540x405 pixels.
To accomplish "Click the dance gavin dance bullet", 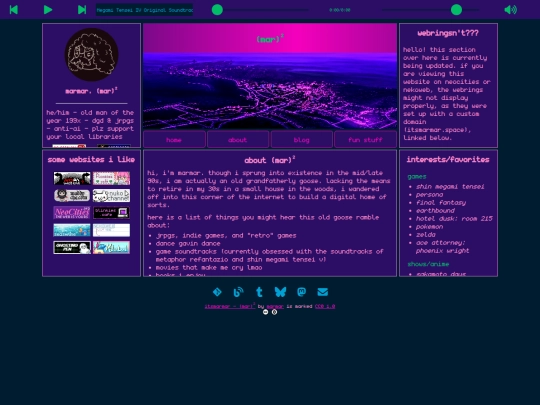I will (x=188, y=243).
